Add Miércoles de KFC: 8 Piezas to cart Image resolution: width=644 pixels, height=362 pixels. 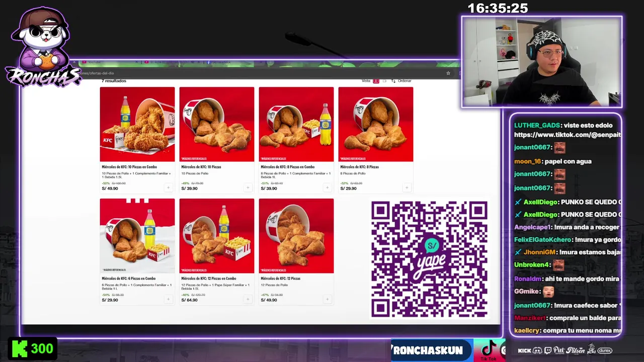(x=407, y=188)
